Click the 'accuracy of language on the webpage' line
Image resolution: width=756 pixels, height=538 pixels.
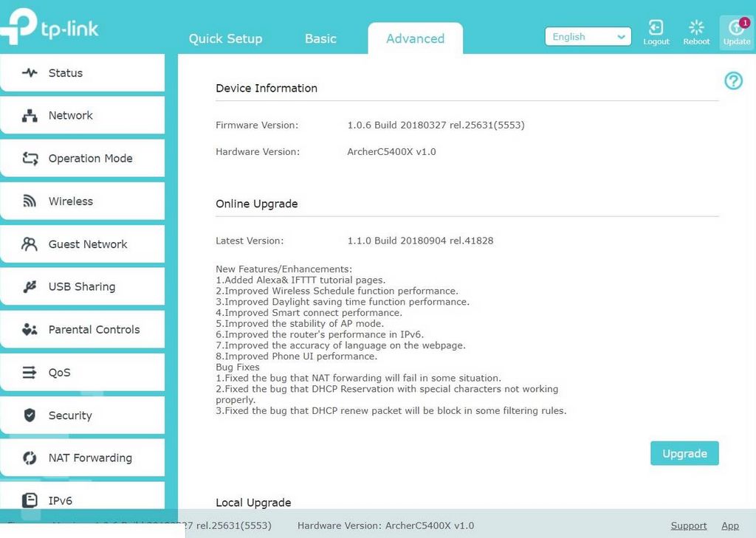340,345
